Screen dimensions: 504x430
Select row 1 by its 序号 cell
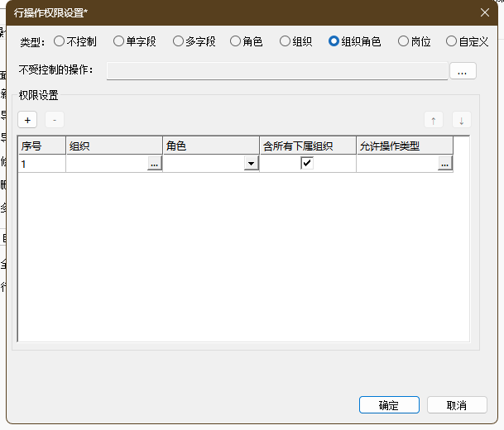41,164
